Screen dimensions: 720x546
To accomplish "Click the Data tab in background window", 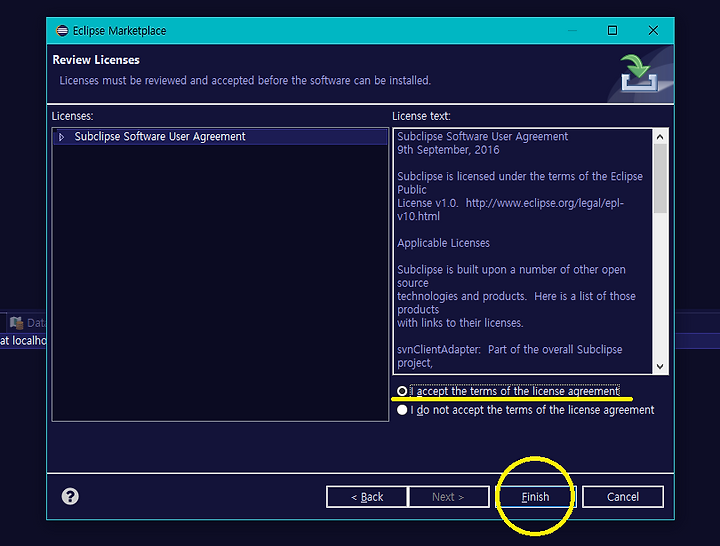I will point(27,323).
